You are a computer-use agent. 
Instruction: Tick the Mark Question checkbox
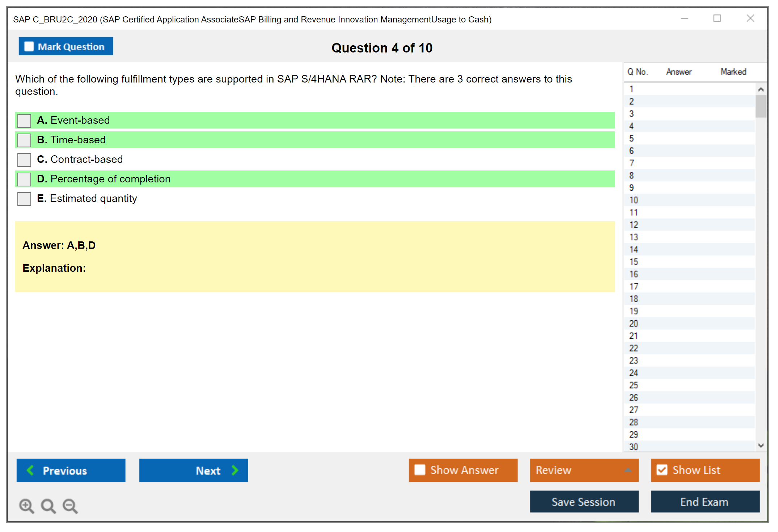pyautogui.click(x=29, y=46)
